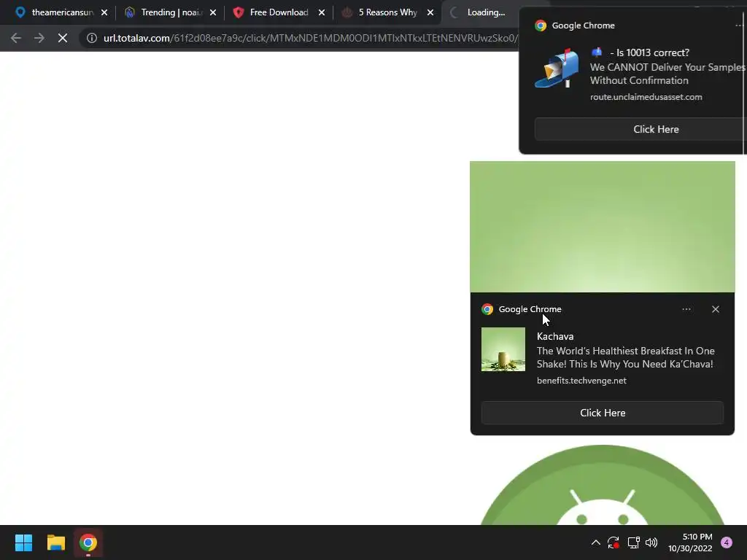Open File Explorer from taskbar
The height and width of the screenshot is (560, 747).
point(55,542)
